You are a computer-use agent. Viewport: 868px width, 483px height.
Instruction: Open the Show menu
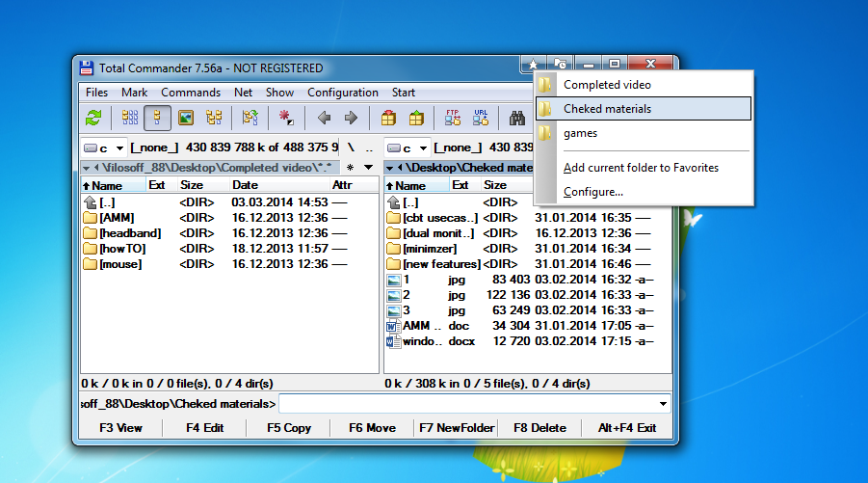279,93
